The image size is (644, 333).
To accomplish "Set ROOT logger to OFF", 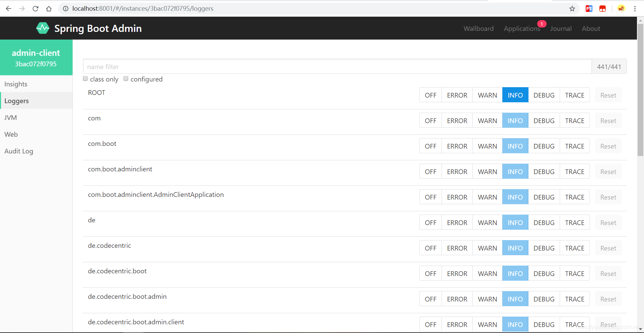I will click(430, 95).
